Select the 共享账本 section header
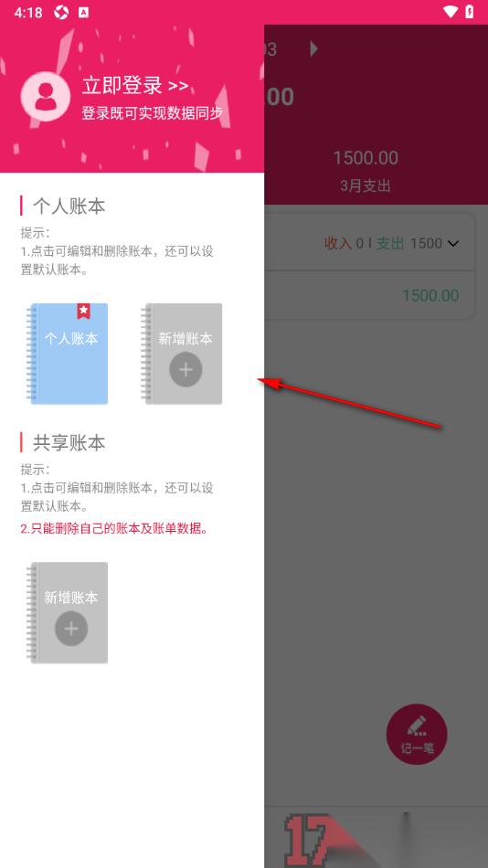This screenshot has height=868, width=488. point(69,442)
